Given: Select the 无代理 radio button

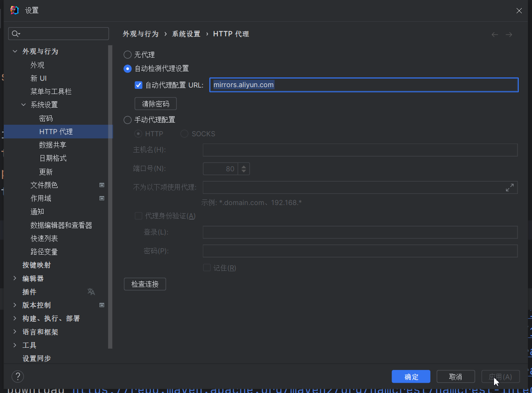Looking at the screenshot, I should coord(127,55).
